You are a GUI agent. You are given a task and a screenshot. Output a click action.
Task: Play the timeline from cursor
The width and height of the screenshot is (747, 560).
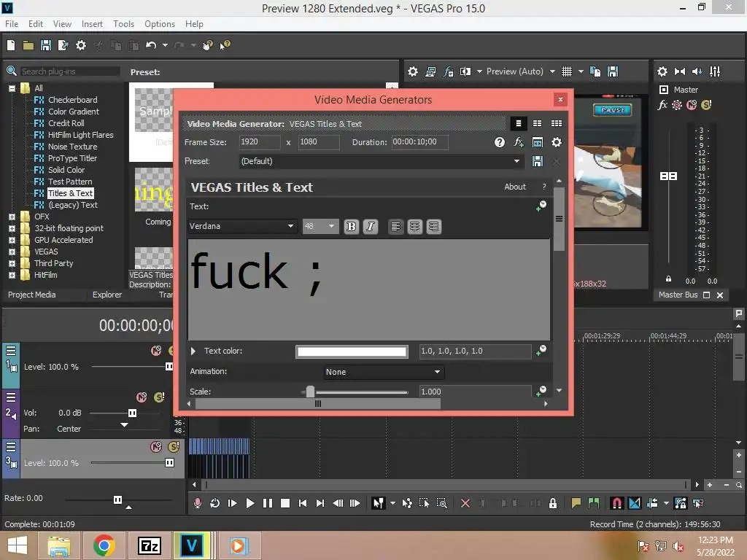point(249,503)
